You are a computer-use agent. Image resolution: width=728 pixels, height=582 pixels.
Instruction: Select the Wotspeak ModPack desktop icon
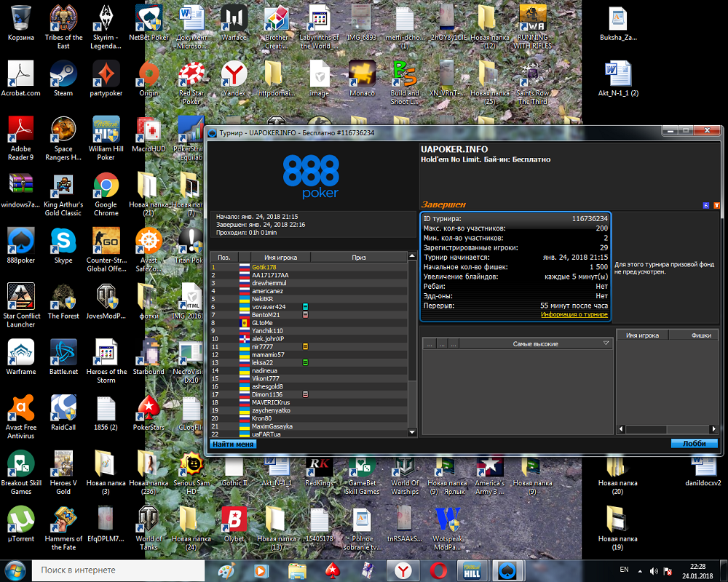[x=448, y=529]
